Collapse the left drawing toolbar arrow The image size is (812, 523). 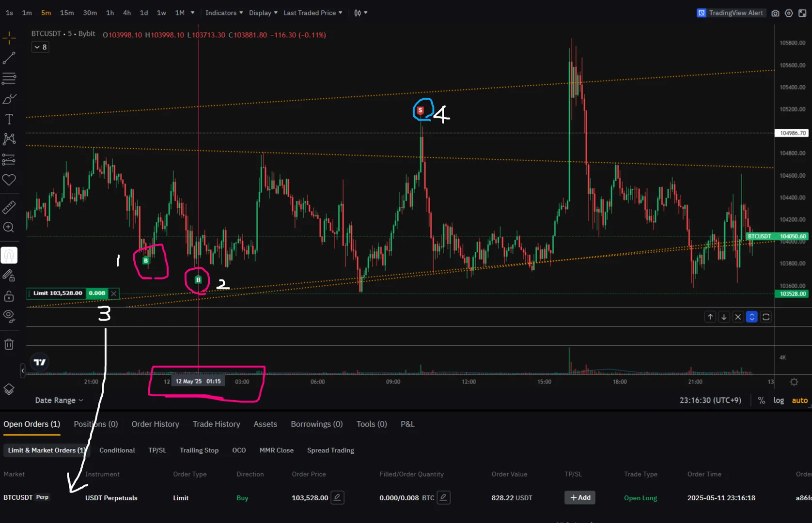23,371
